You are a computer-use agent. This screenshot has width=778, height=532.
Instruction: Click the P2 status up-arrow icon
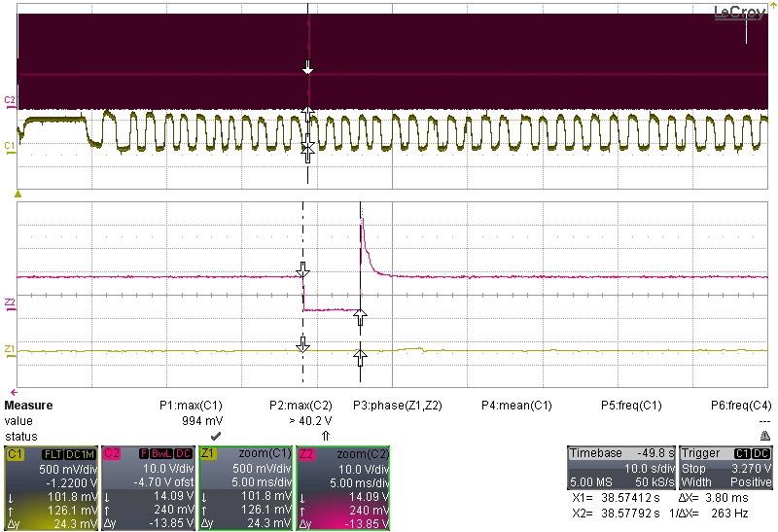click(x=326, y=437)
